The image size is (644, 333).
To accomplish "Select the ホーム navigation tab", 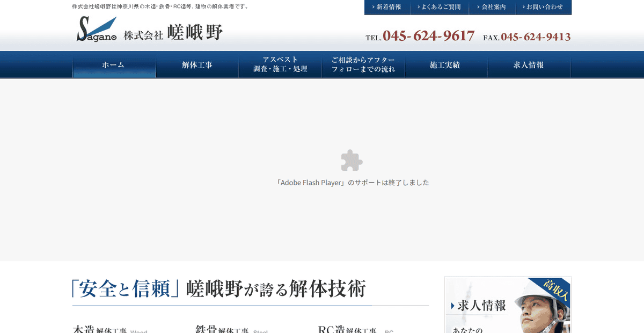I will coord(114,64).
